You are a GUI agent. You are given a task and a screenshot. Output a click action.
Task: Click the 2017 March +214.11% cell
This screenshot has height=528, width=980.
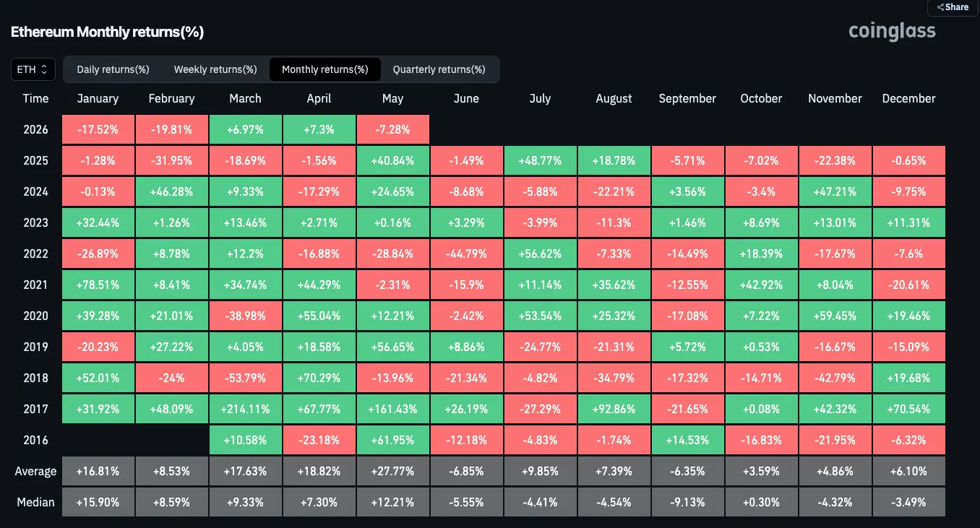pyautogui.click(x=245, y=409)
